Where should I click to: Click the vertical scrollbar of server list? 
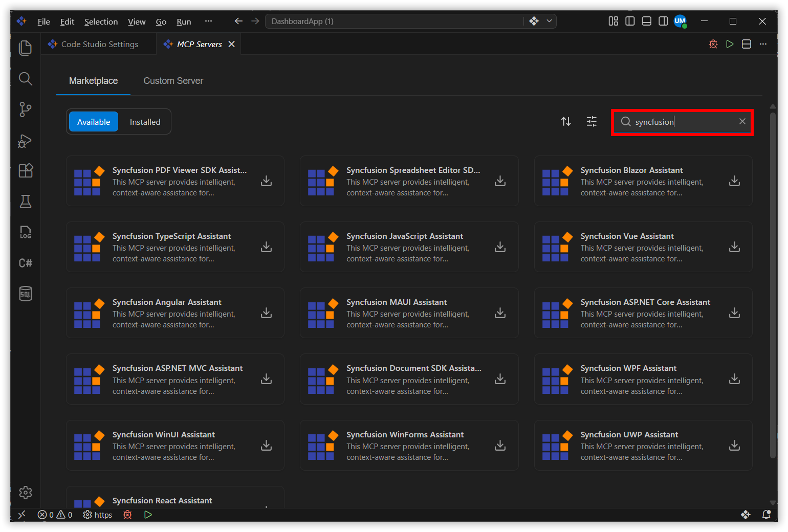[773, 284]
